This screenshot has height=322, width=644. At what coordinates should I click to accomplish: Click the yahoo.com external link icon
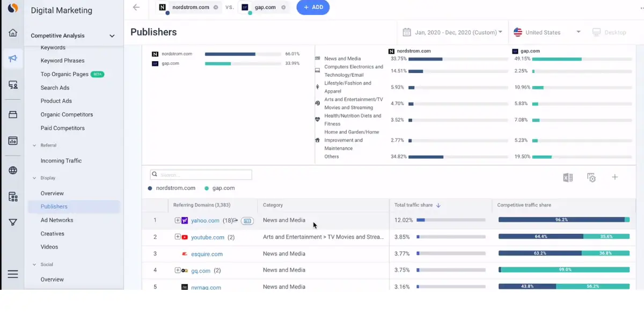236,221
